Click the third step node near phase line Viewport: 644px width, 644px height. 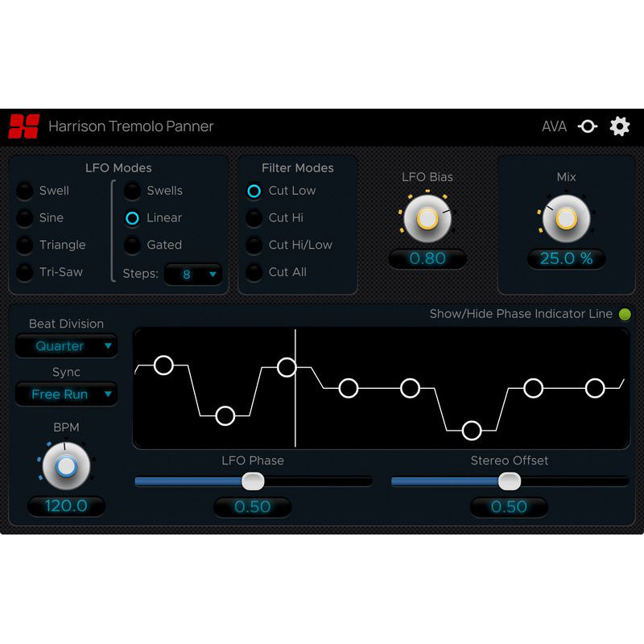287,367
